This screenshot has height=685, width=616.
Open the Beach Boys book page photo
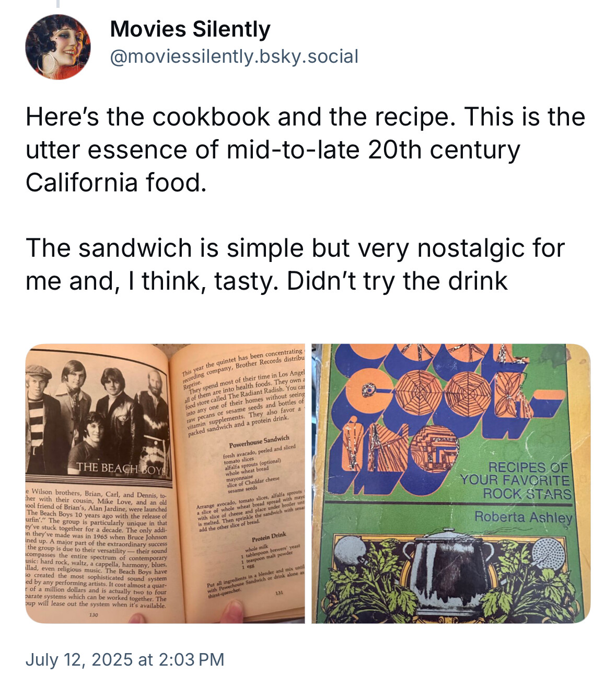(165, 483)
